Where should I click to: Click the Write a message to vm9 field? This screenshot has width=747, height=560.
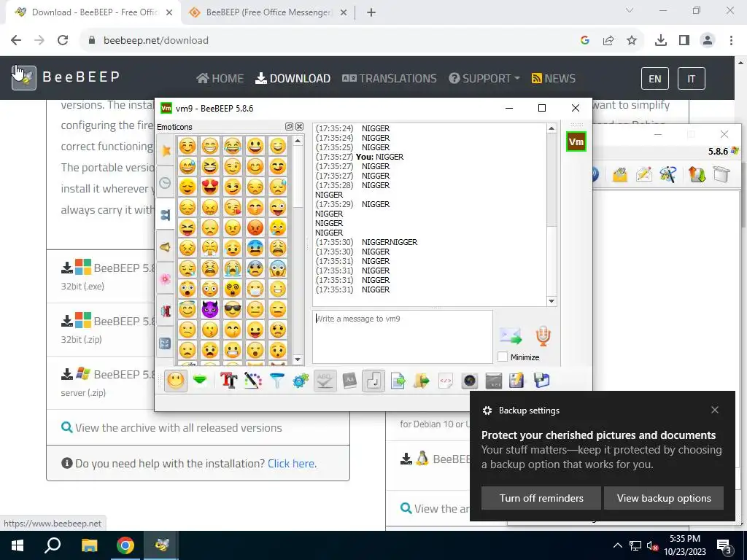tap(403, 337)
